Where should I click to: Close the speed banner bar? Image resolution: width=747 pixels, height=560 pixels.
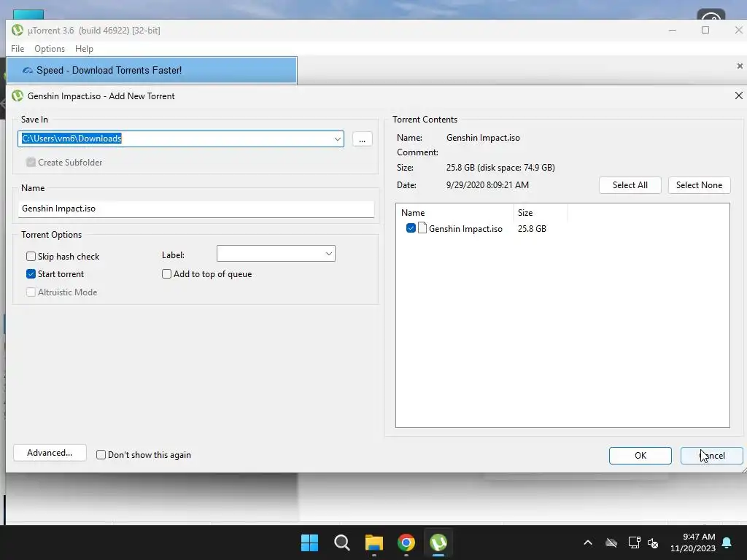(x=740, y=66)
